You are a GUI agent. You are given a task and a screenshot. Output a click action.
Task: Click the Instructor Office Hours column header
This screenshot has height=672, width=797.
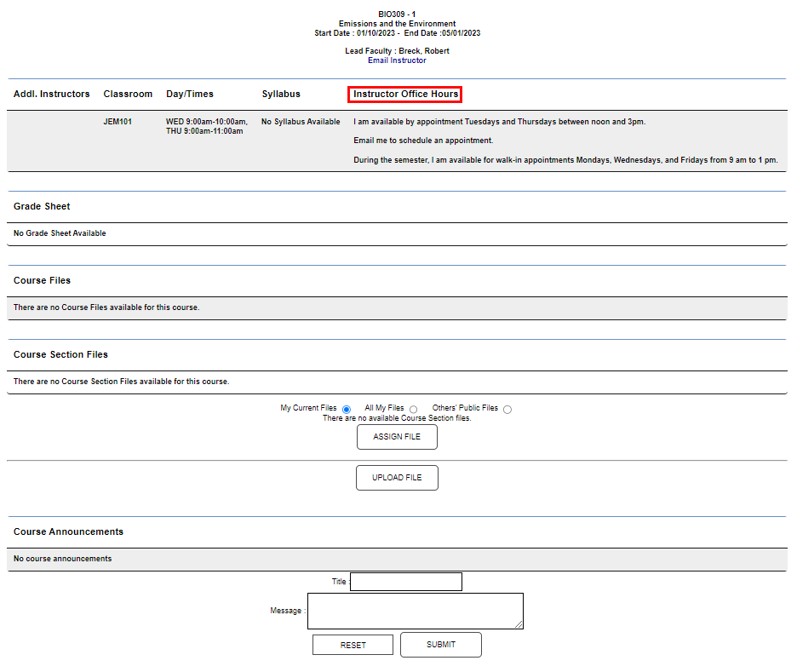click(x=405, y=94)
